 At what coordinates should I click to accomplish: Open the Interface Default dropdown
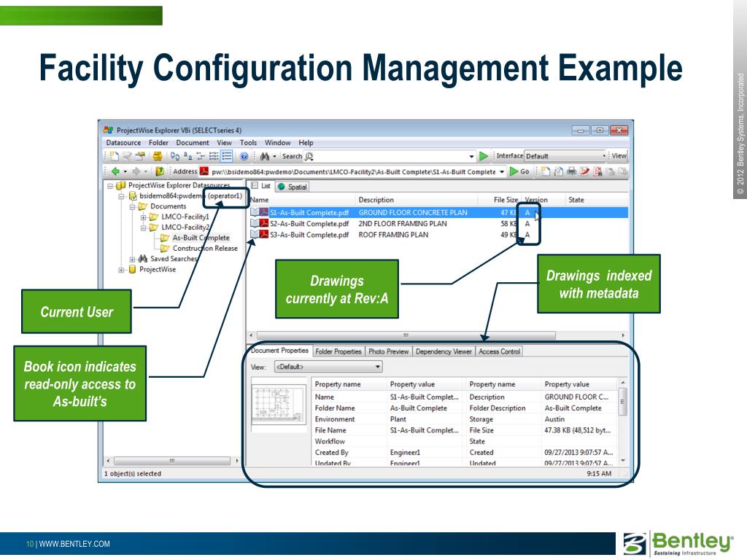click(604, 156)
